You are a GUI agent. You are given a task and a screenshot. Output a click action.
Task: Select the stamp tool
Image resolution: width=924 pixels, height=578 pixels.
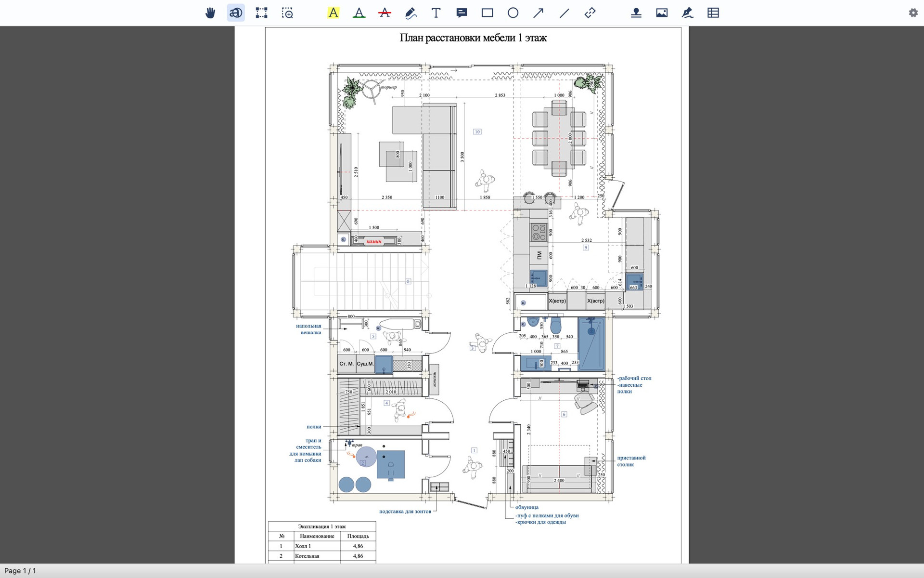click(636, 13)
